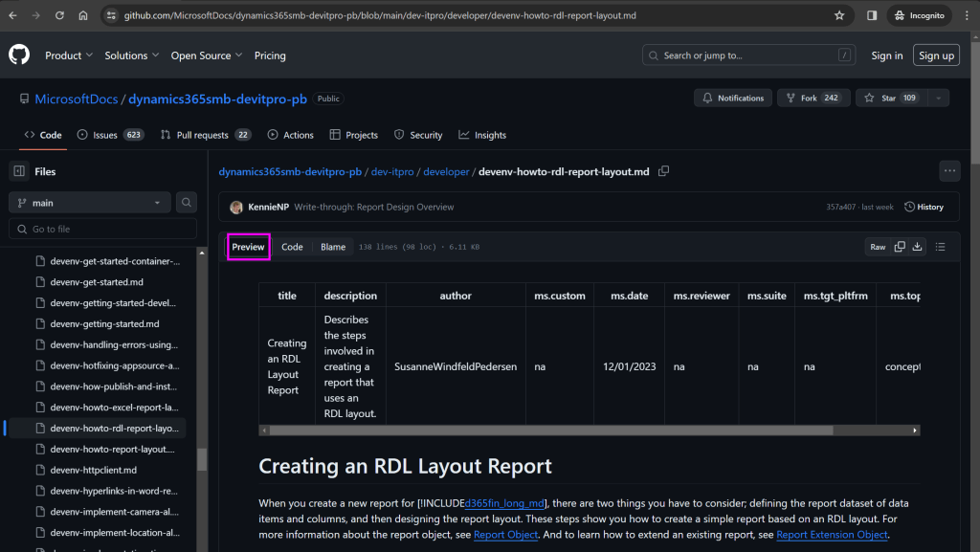The height and width of the screenshot is (552, 980).
Task: Expand the main branch selector
Action: pos(89,202)
